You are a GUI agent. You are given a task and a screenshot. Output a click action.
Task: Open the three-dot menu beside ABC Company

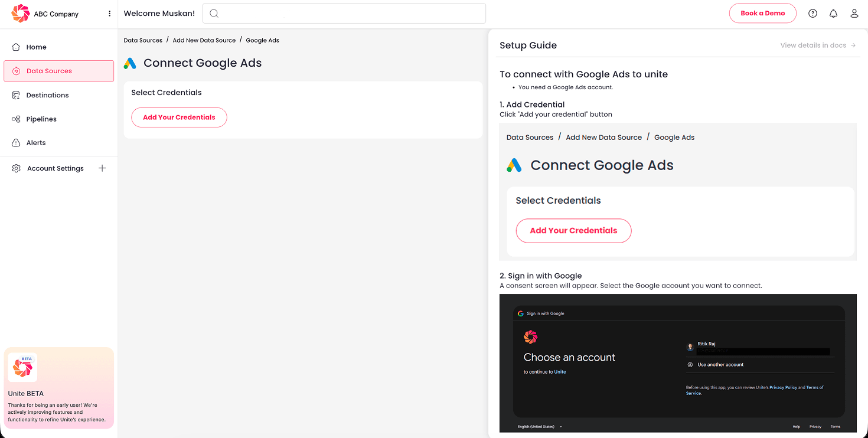pyautogui.click(x=109, y=14)
